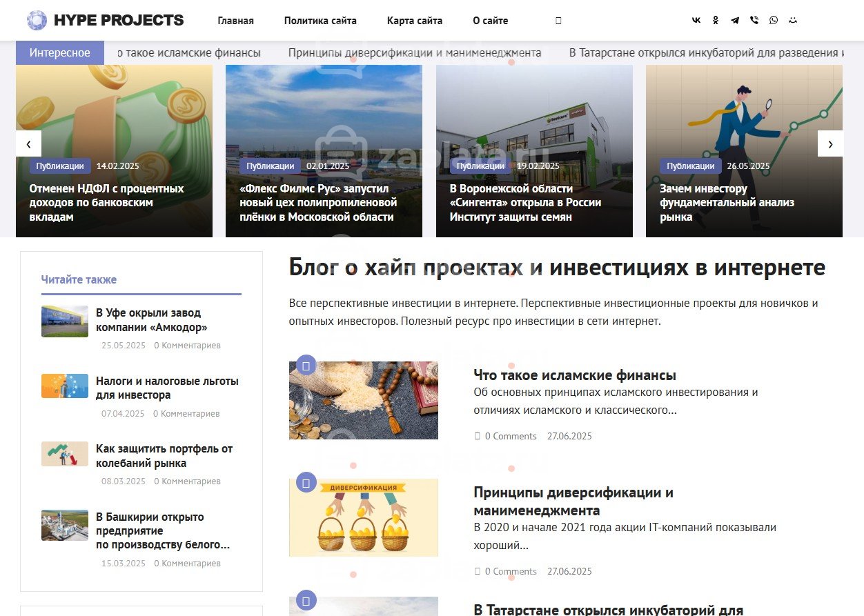Viewport: 864px width, 616px height.
Task: Click the taxes article sidebar thumbnail
Action: [65, 386]
